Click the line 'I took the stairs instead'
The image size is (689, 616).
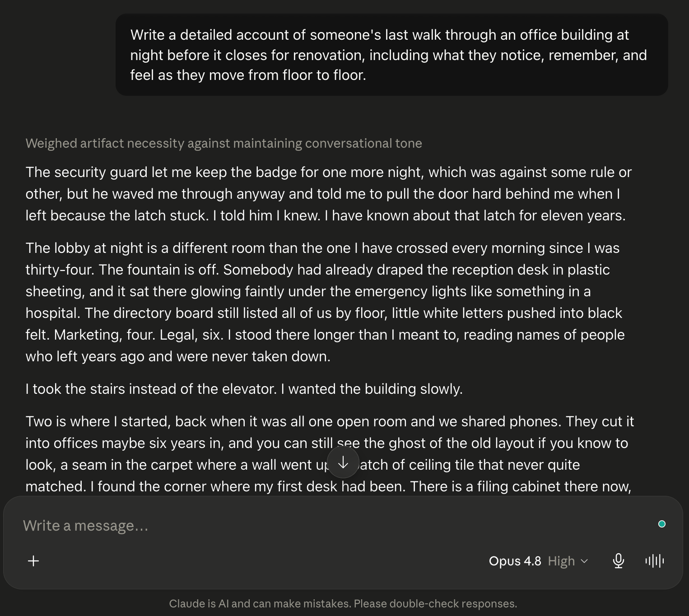point(244,389)
